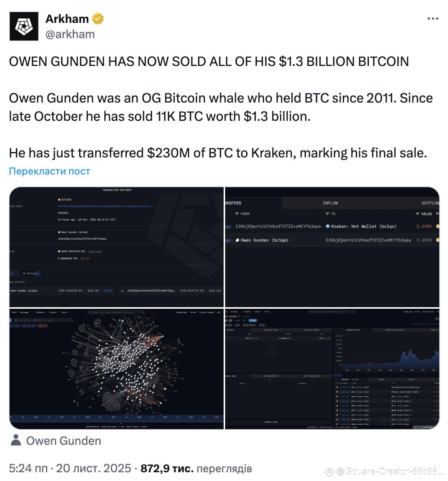
Task: Click the search magnifier in the Arkham toolbar
Action: tap(90, 312)
